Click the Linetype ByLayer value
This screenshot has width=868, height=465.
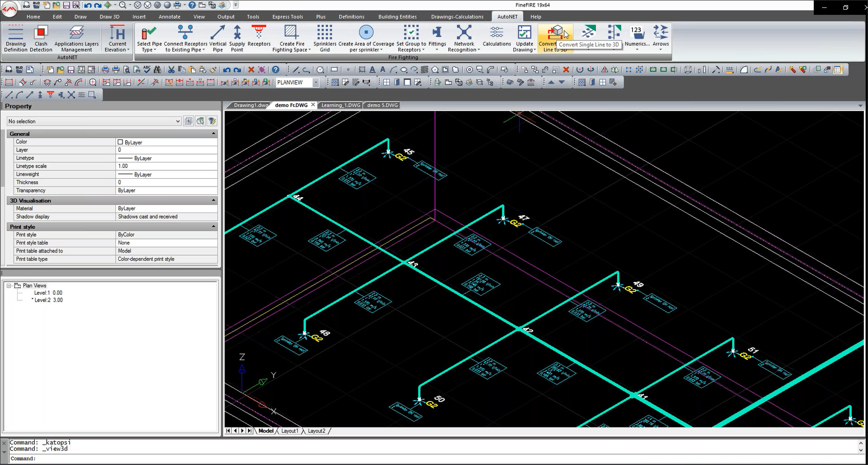(x=166, y=158)
